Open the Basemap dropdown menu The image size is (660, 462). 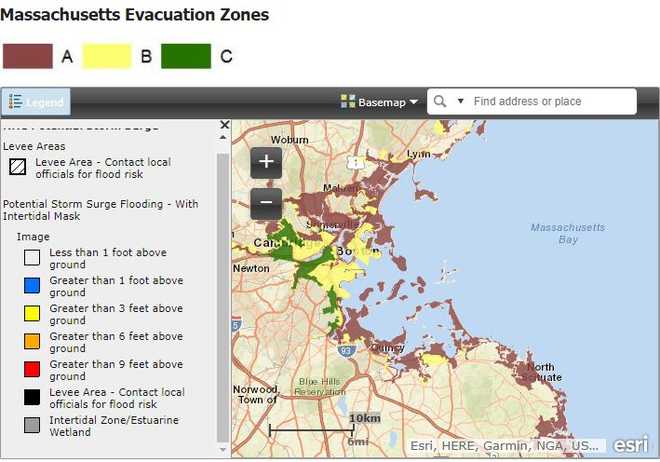[379, 101]
